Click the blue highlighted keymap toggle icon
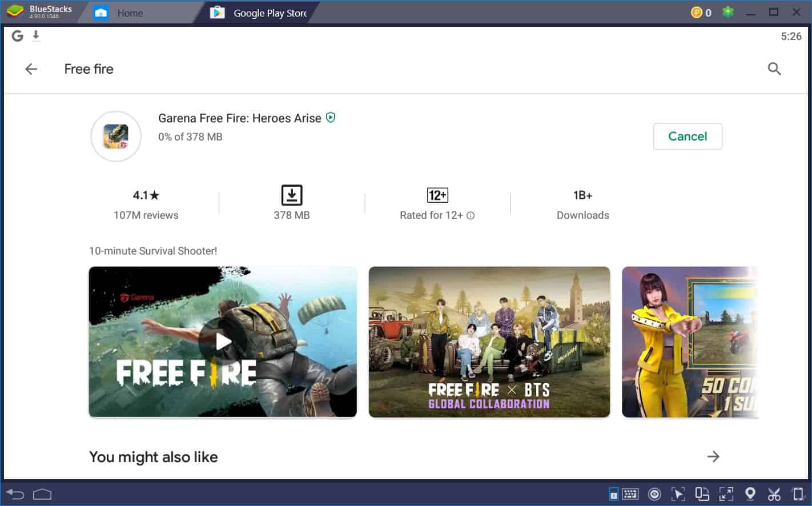 coord(614,494)
